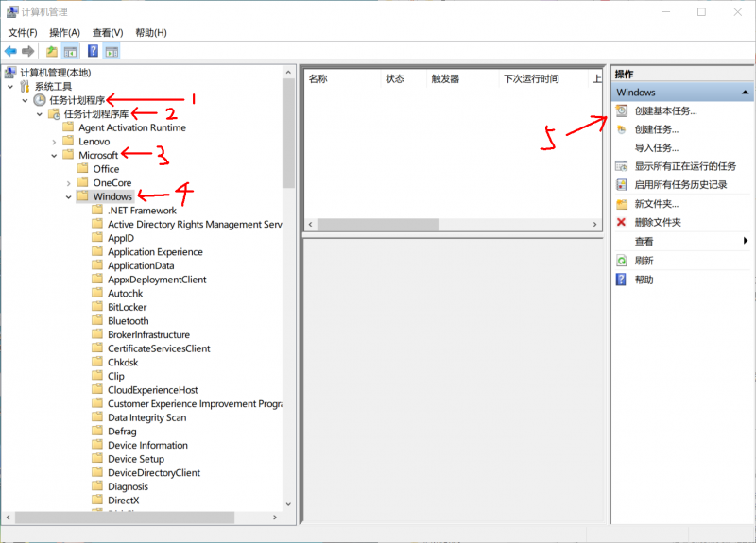Click the Back arrow toolbar icon

10,51
